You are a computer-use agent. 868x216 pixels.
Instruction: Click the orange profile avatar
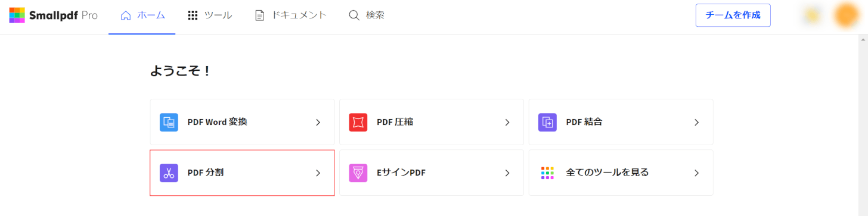tap(846, 15)
